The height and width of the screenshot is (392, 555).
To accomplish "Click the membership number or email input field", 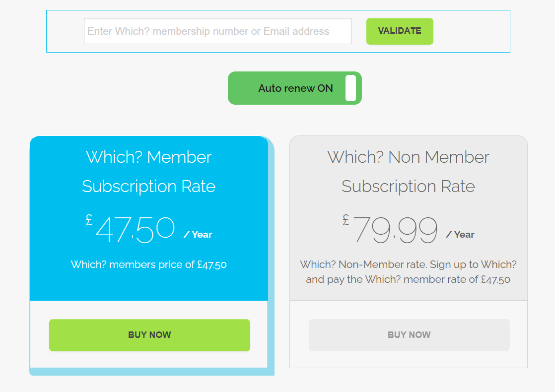I will tap(217, 31).
